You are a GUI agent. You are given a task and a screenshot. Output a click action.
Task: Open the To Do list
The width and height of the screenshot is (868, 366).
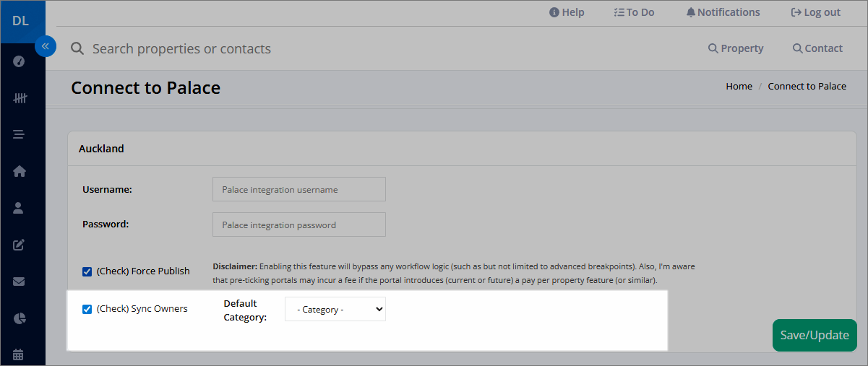click(x=634, y=12)
